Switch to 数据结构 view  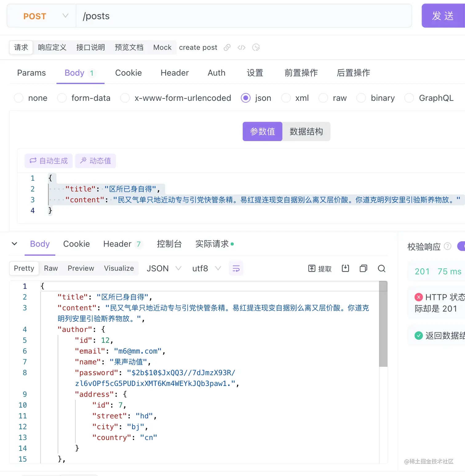tap(306, 132)
